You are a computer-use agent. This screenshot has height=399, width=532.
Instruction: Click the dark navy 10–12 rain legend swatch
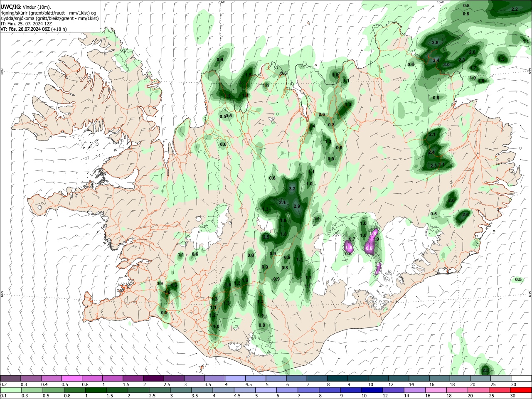pos(372,390)
